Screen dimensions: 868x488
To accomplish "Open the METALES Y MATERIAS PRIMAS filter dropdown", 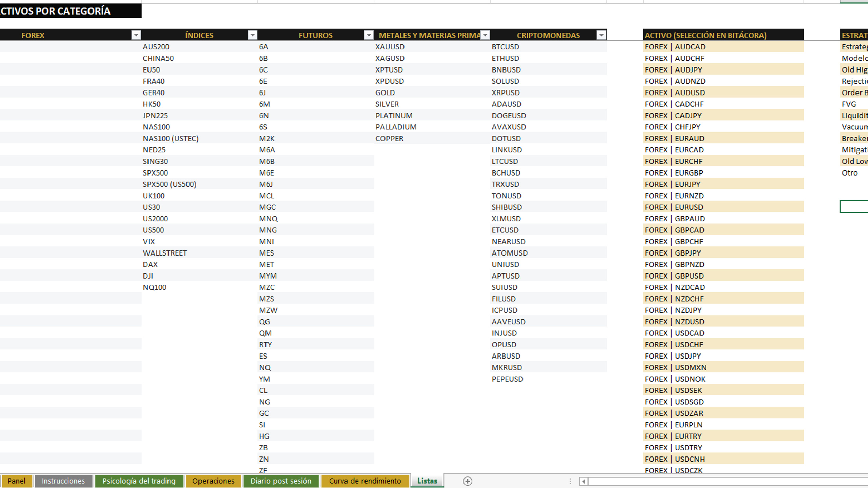I will pyautogui.click(x=485, y=35).
